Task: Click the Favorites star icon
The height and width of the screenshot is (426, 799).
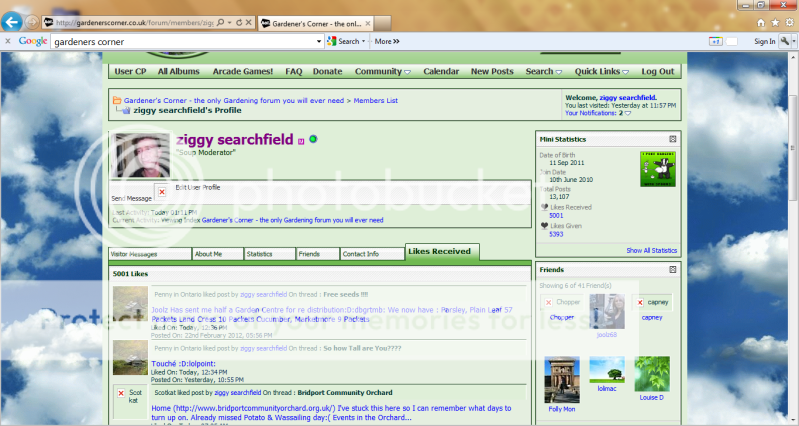Action: tap(775, 22)
